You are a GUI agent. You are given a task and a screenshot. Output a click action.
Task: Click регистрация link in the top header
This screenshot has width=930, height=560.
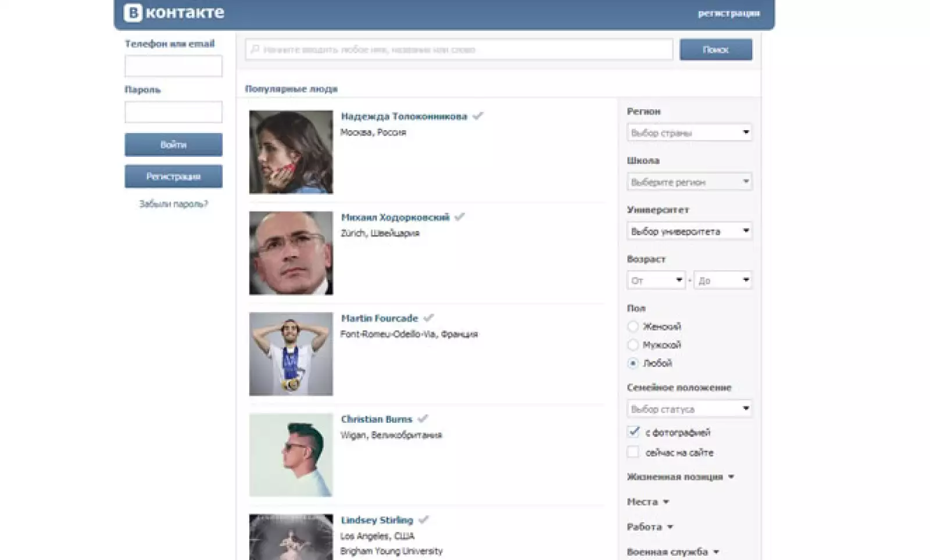(x=728, y=13)
